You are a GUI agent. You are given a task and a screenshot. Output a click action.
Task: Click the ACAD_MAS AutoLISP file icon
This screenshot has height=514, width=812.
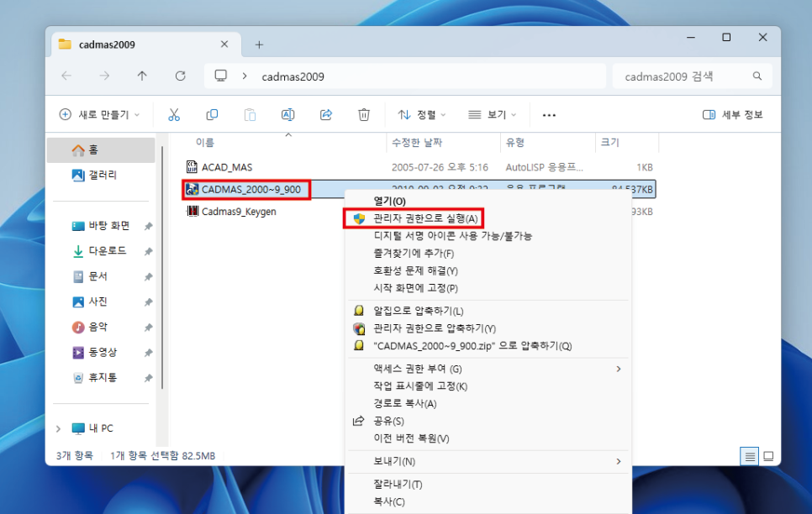coord(192,166)
